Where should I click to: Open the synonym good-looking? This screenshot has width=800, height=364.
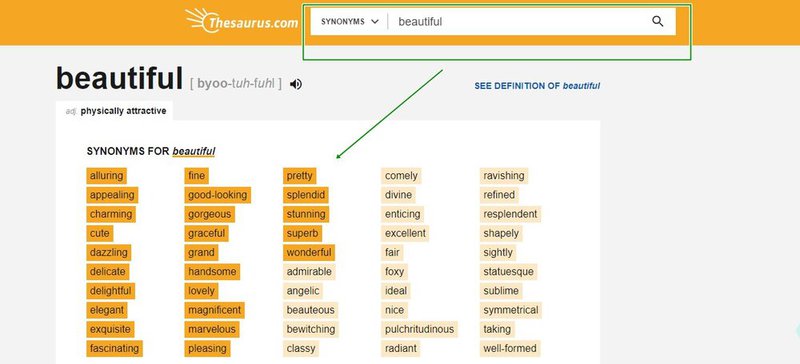pyautogui.click(x=217, y=195)
